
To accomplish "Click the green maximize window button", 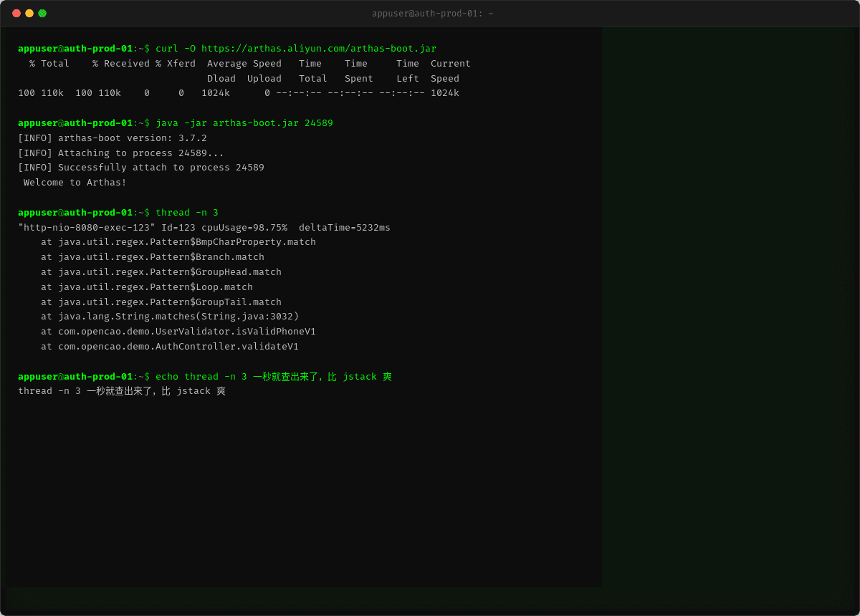I will tap(42, 13).
